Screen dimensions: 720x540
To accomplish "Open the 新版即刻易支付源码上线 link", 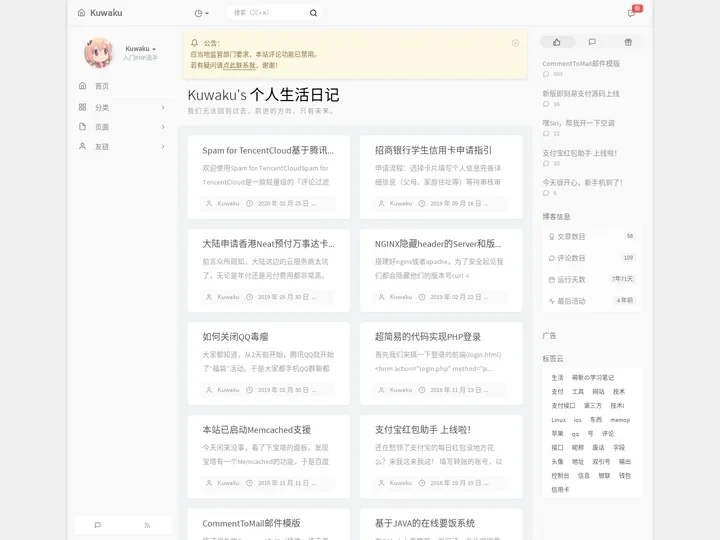I will pyautogui.click(x=581, y=94).
